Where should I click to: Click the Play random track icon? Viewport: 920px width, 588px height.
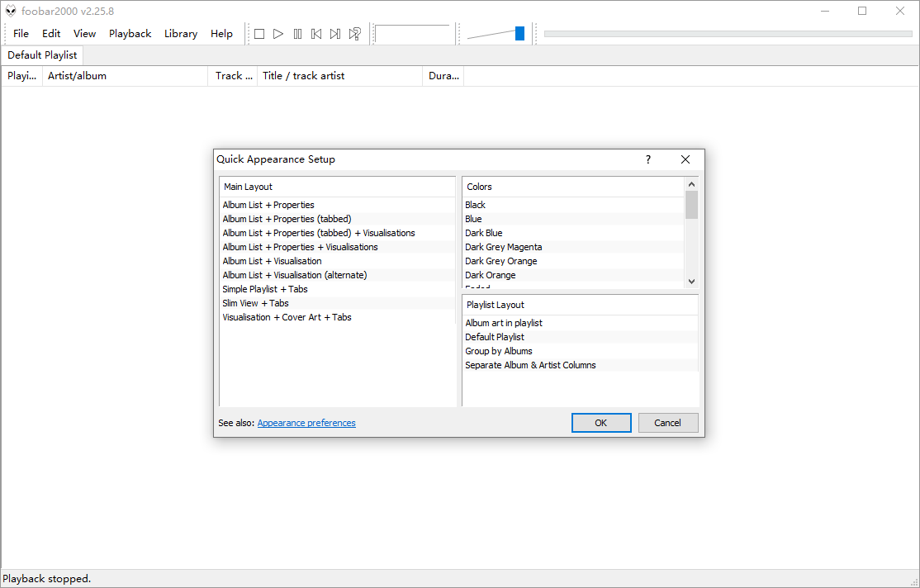tap(354, 33)
